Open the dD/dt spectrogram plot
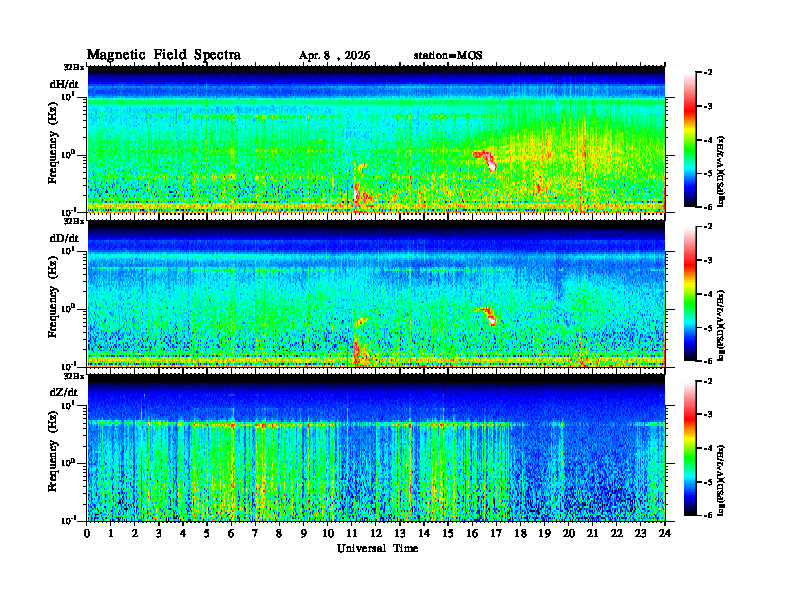792x612 pixels. click(376, 293)
